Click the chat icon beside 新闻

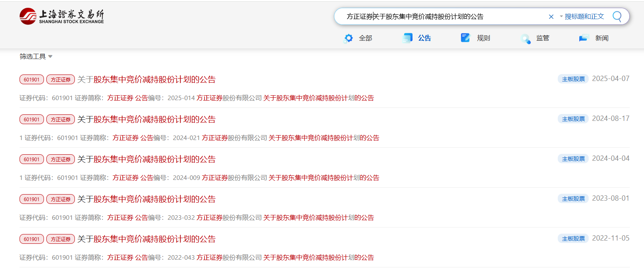tap(584, 38)
